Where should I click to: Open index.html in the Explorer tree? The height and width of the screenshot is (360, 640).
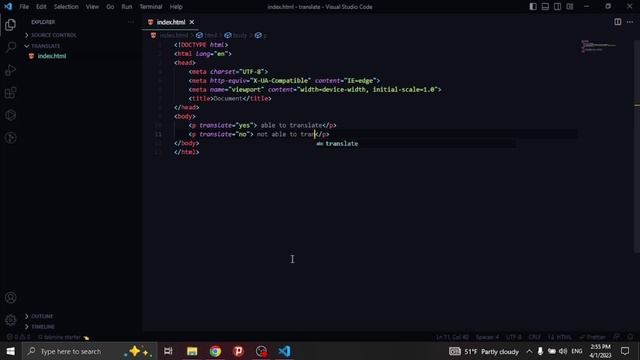[51, 56]
